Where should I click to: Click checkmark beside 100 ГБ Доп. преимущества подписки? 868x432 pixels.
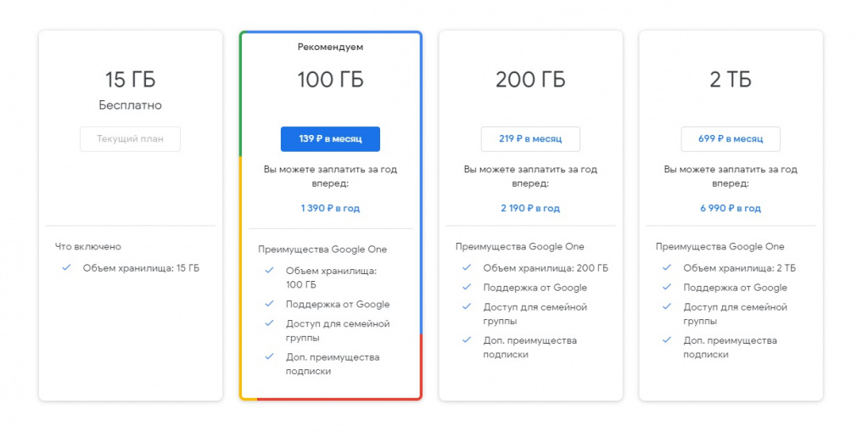(269, 356)
